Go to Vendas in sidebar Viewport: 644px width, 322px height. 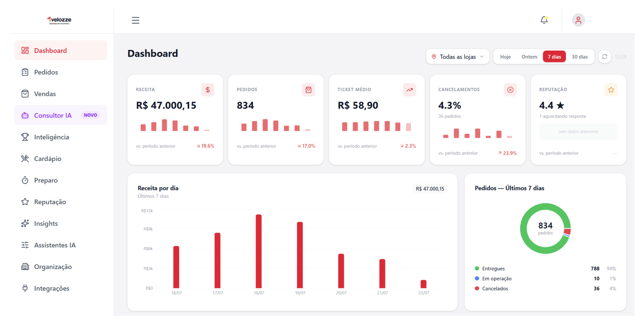[61, 94]
